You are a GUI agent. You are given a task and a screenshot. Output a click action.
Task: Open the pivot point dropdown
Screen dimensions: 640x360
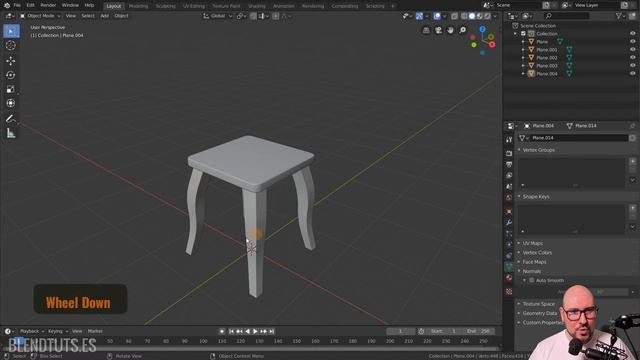click(241, 16)
